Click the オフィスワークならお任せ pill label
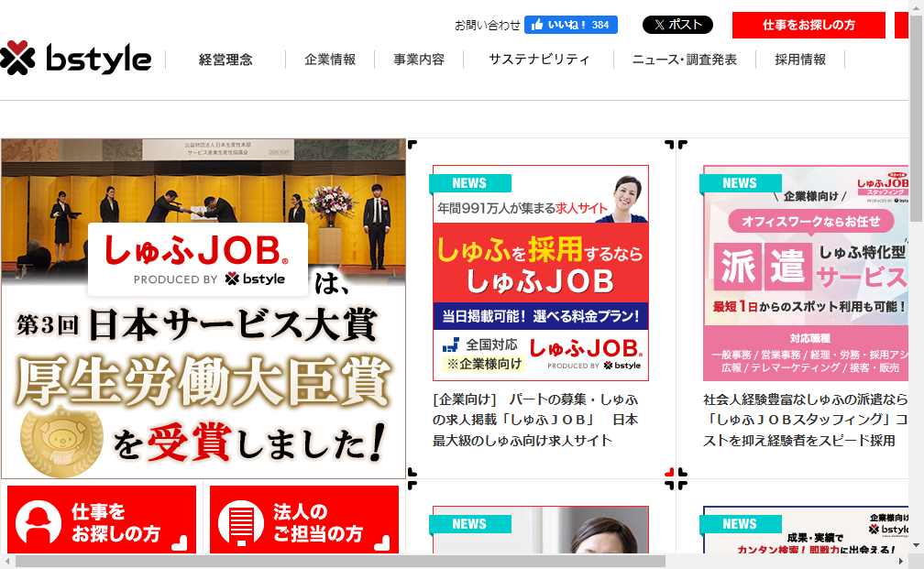The width and height of the screenshot is (924, 569). coord(811,222)
